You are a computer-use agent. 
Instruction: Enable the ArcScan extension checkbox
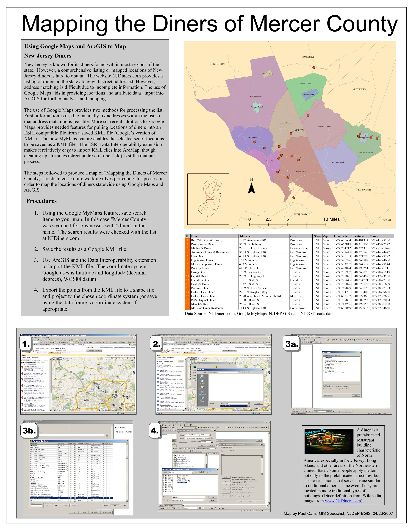click(325, 359)
